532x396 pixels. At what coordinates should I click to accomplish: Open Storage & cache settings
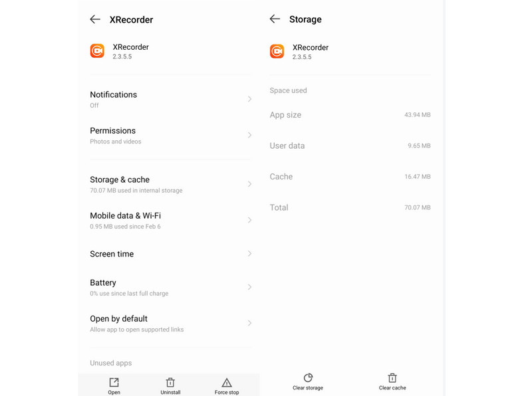[171, 184]
